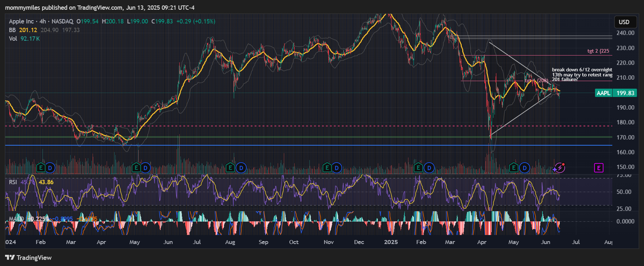Click the 230.00 price axis label
The image size is (644, 266).
[626, 48]
